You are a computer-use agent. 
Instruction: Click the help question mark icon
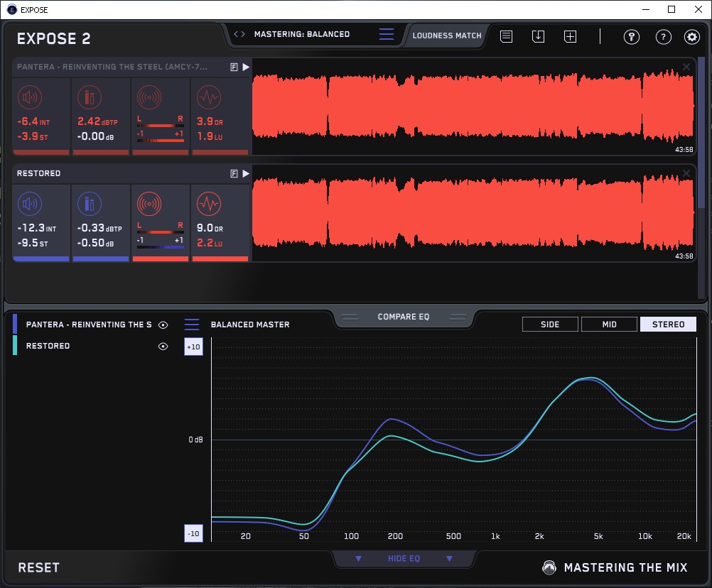click(663, 37)
